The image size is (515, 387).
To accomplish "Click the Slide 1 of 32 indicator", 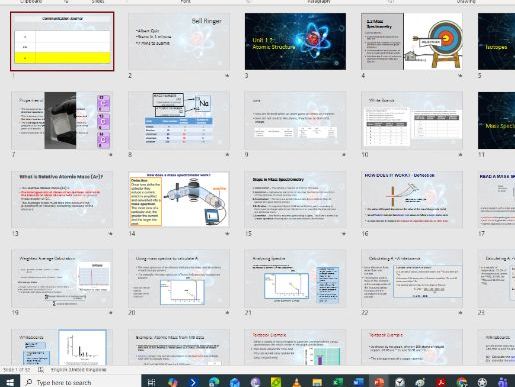I will coord(17,370).
